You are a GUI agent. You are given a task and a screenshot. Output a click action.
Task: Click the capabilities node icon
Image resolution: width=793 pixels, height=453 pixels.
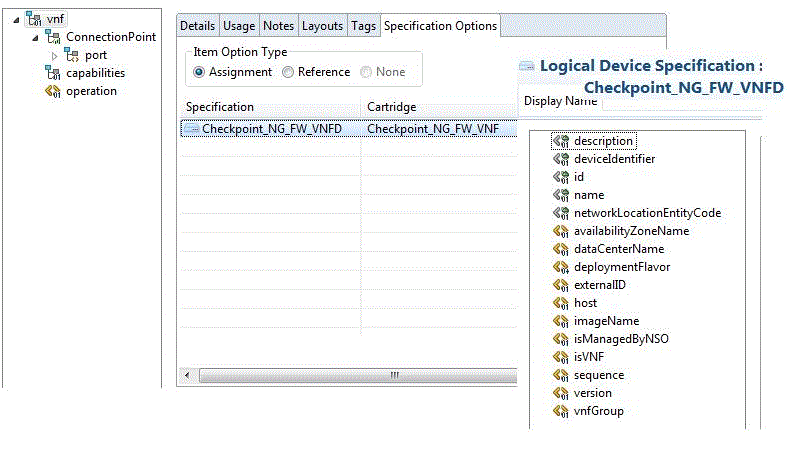coord(53,73)
